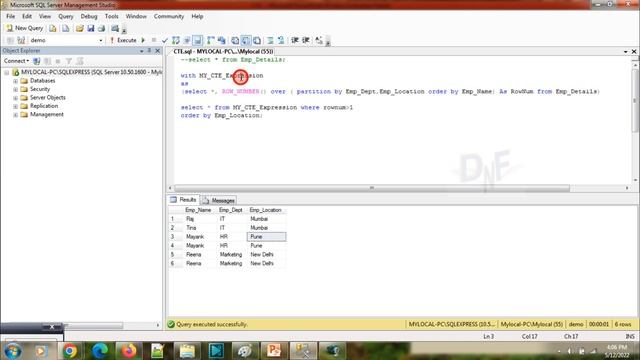640x360 pixels.
Task: Toggle auto-hide pin on Object Explorer
Action: [x=149, y=51]
